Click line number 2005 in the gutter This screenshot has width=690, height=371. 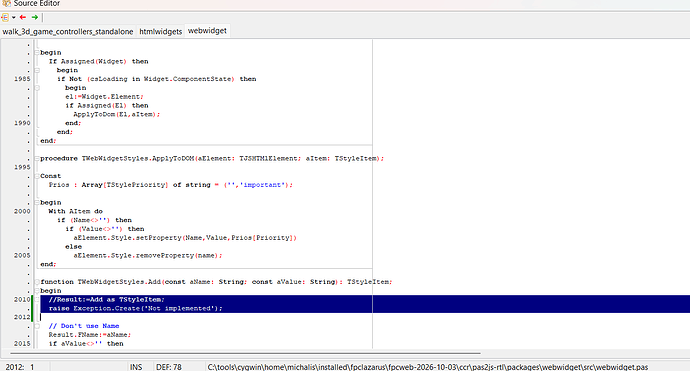point(22,255)
